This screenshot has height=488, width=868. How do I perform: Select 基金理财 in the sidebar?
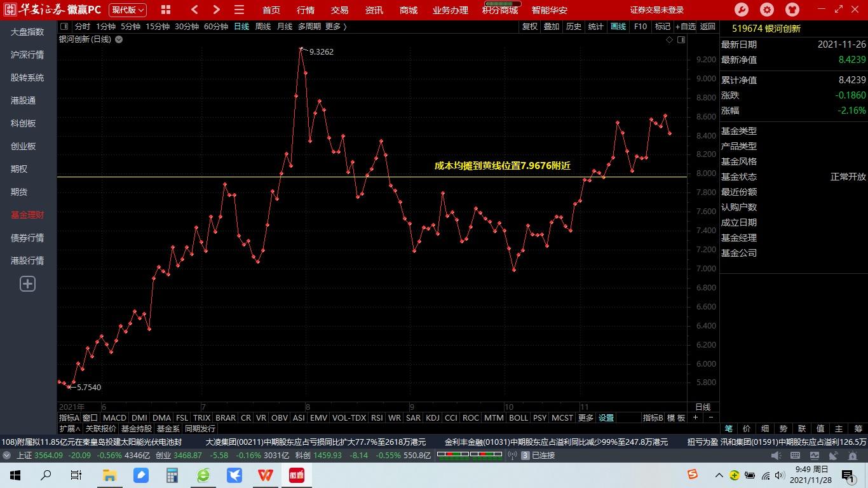[x=27, y=215]
